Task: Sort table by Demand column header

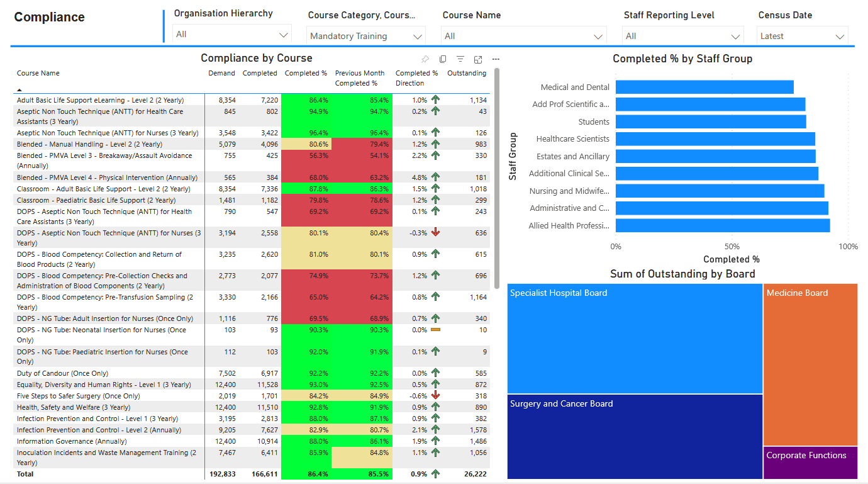Action: click(x=221, y=73)
